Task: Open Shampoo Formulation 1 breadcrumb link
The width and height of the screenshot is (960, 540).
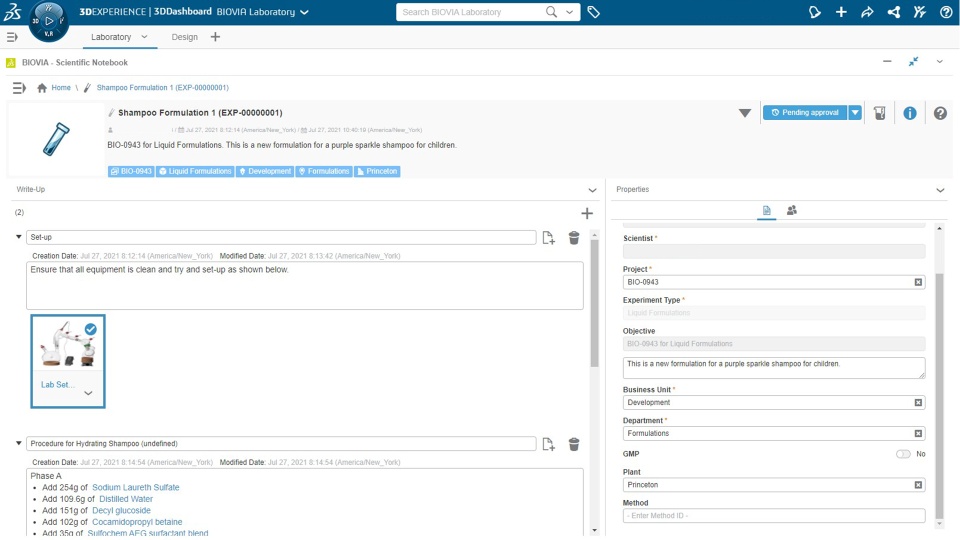Action: coord(162,88)
